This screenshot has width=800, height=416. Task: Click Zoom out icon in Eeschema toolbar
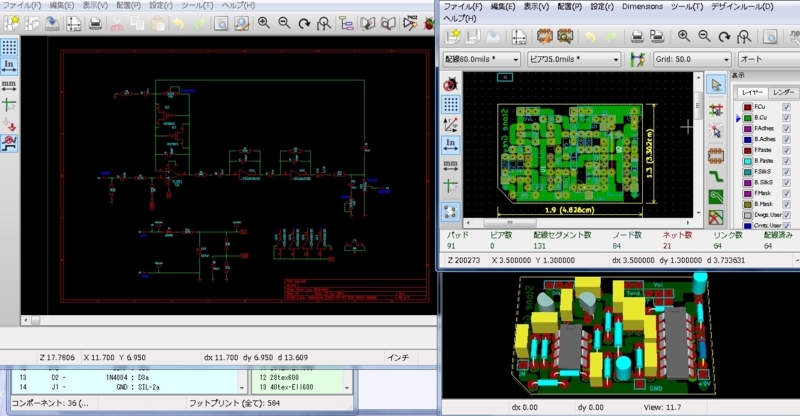(284, 23)
